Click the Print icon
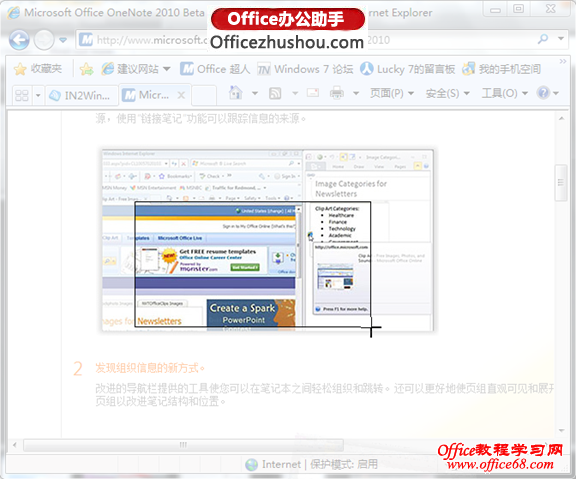The height and width of the screenshot is (479, 576). 336,93
